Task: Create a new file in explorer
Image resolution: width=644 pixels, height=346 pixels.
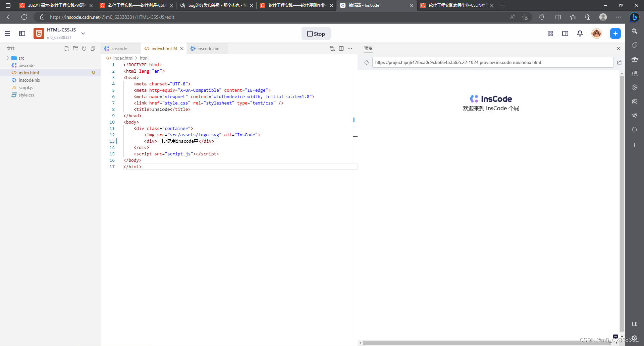Action: pos(67,49)
